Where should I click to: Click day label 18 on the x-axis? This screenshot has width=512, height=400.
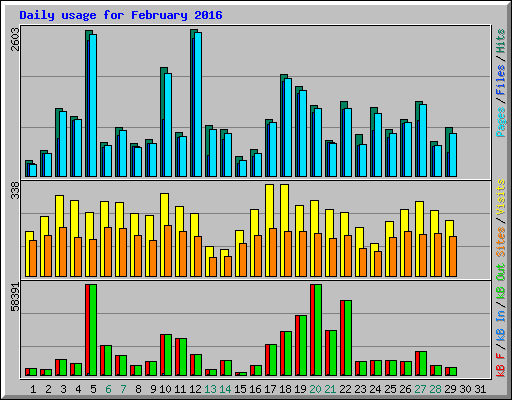[285, 389]
